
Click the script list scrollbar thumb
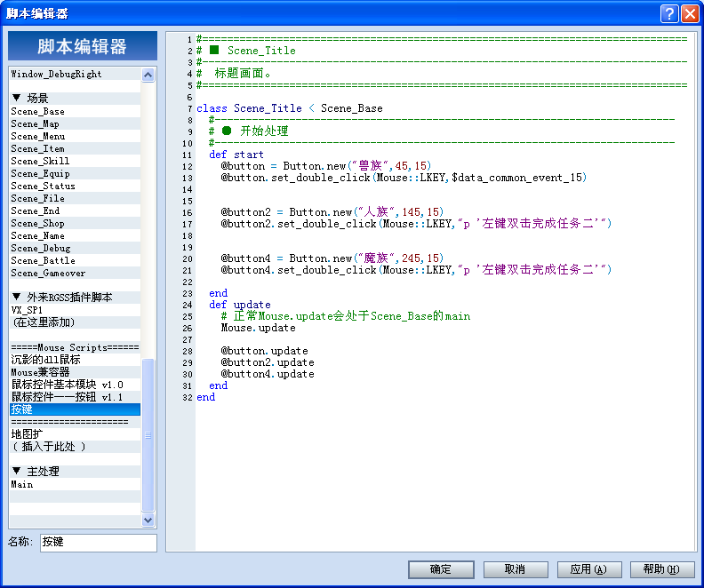point(148,434)
